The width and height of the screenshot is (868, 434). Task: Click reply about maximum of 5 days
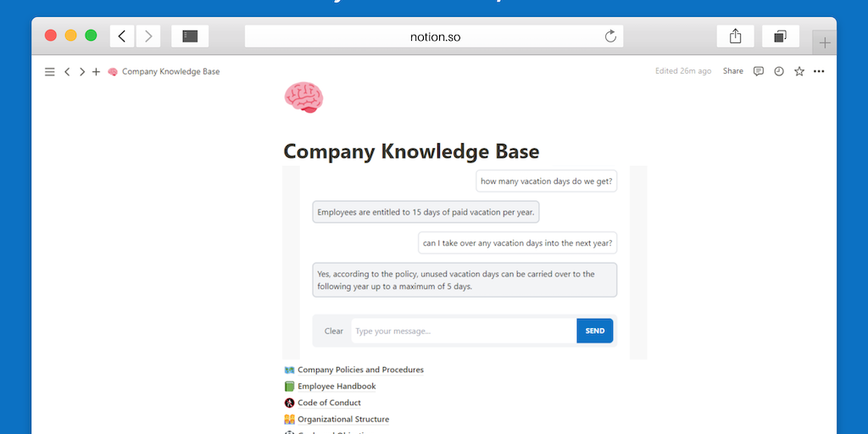click(465, 280)
